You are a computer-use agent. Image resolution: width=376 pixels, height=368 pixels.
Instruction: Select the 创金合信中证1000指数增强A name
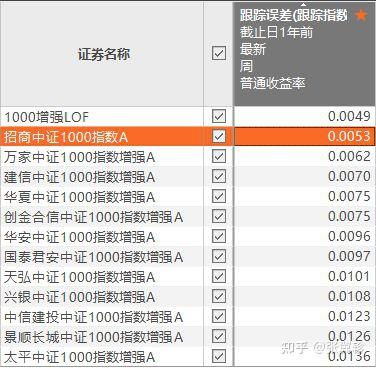pos(94,217)
